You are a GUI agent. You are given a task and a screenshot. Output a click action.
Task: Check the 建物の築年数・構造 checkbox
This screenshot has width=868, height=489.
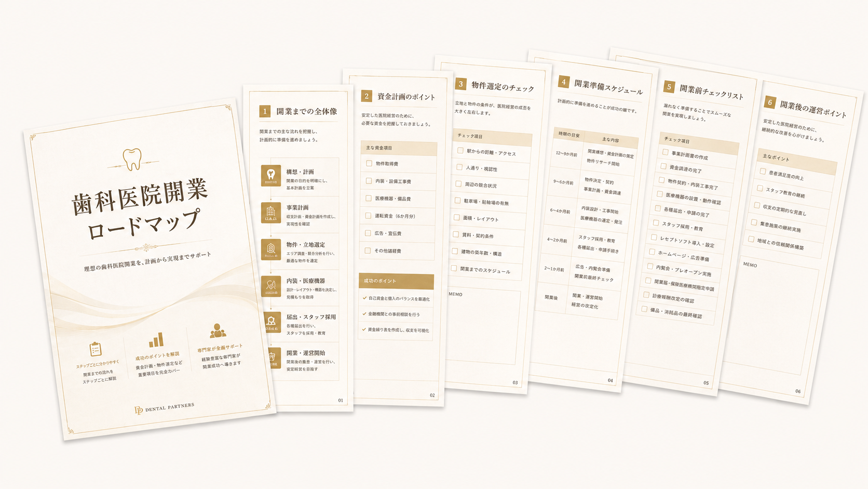455,252
